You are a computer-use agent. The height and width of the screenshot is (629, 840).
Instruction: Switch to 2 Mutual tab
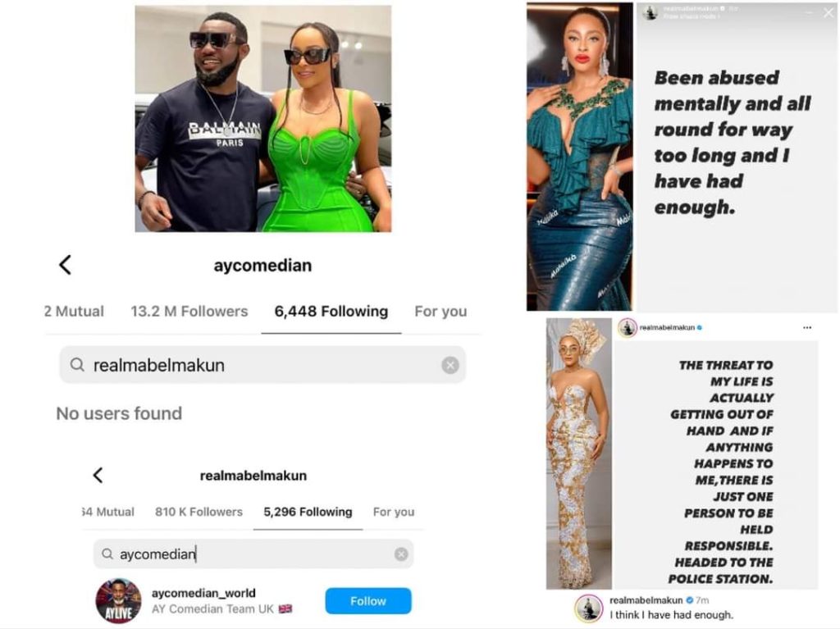74,312
